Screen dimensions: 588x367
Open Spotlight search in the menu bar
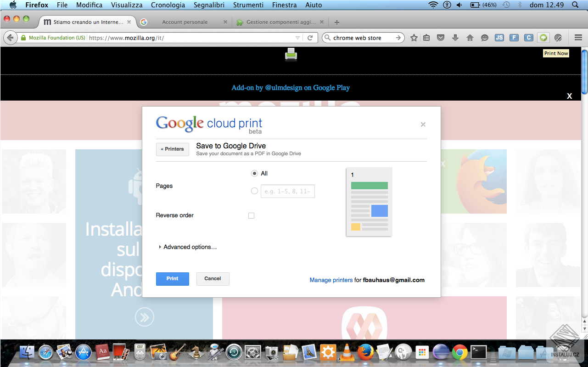pos(575,5)
